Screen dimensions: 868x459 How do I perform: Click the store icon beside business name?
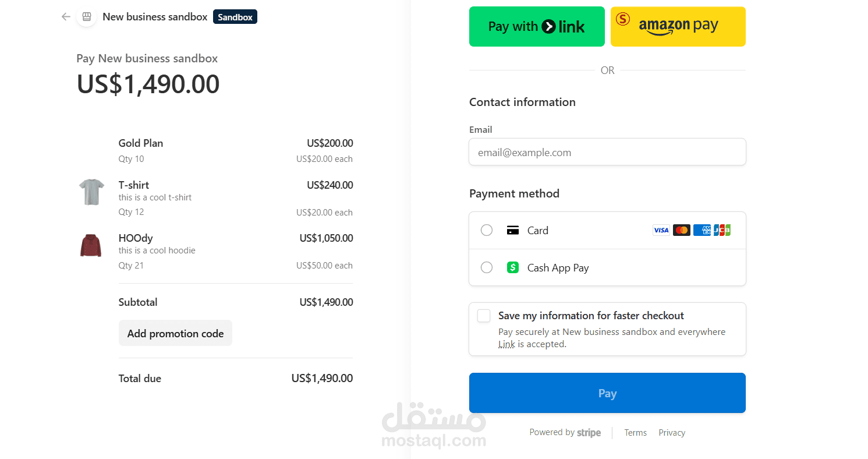point(87,17)
